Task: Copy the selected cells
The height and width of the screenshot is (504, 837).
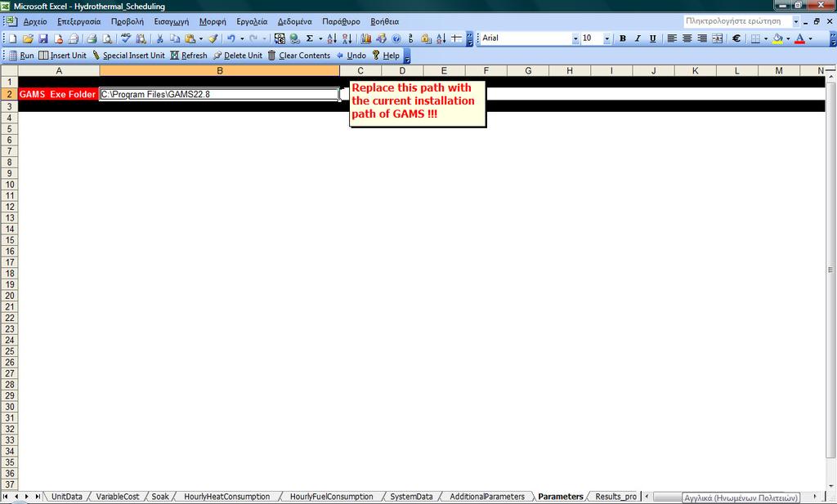Action: (x=174, y=38)
